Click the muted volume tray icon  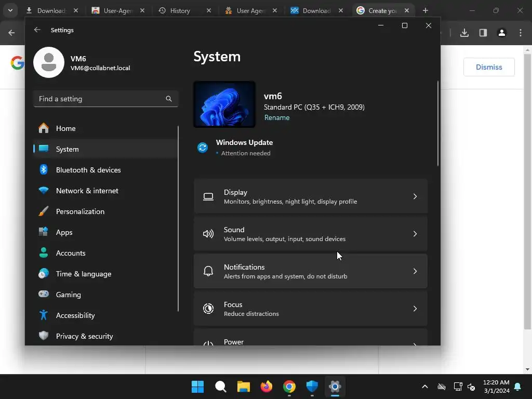click(471, 387)
